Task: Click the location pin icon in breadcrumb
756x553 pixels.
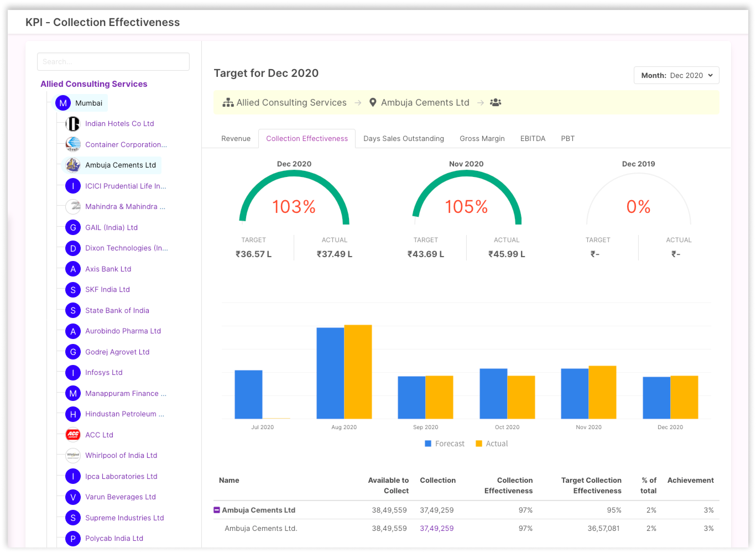Action: [373, 102]
